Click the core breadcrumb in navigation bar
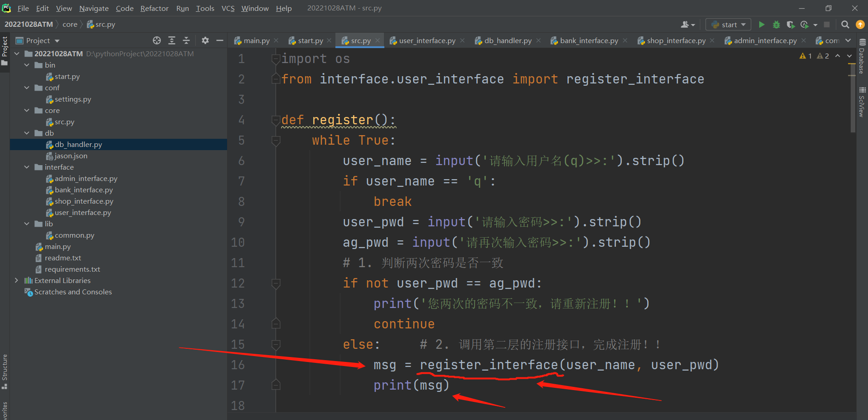The height and width of the screenshot is (420, 868). click(x=70, y=24)
